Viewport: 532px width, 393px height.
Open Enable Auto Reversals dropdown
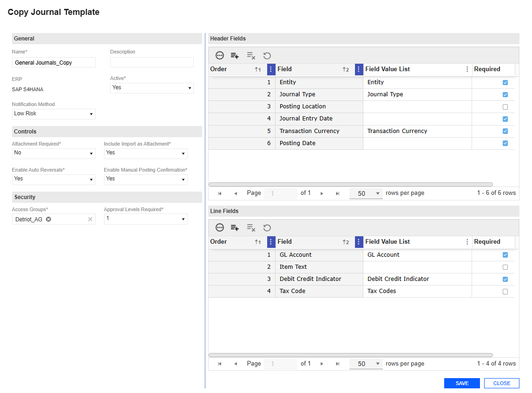tap(53, 179)
